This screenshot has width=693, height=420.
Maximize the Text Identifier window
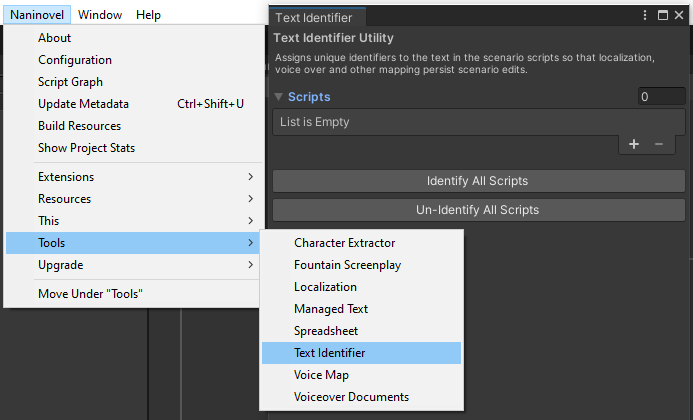(663, 15)
